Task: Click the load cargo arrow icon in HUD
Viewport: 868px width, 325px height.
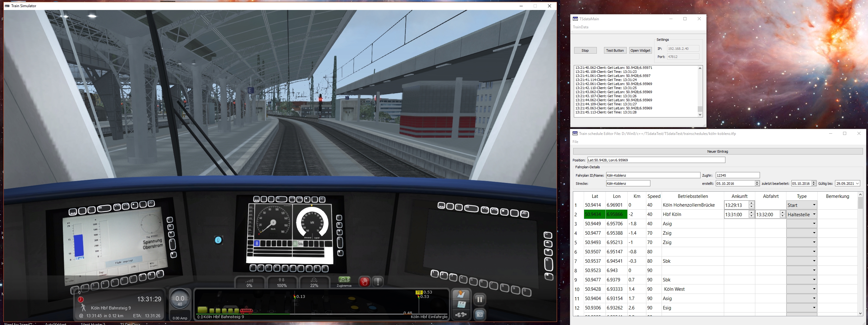Action: tap(461, 294)
